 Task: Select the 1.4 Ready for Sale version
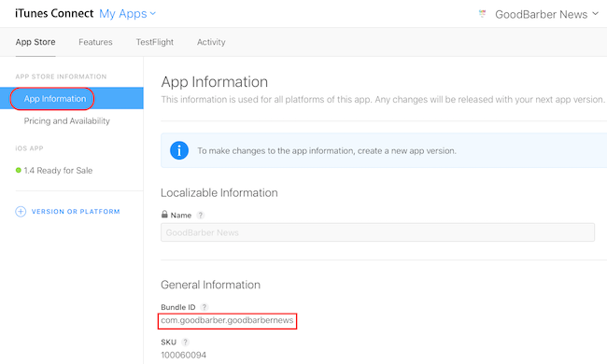(x=58, y=171)
